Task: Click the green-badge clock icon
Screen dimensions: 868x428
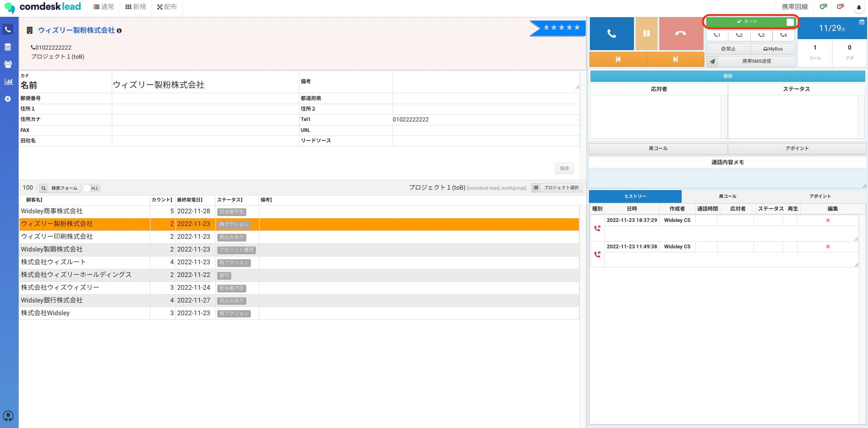Action: click(823, 7)
